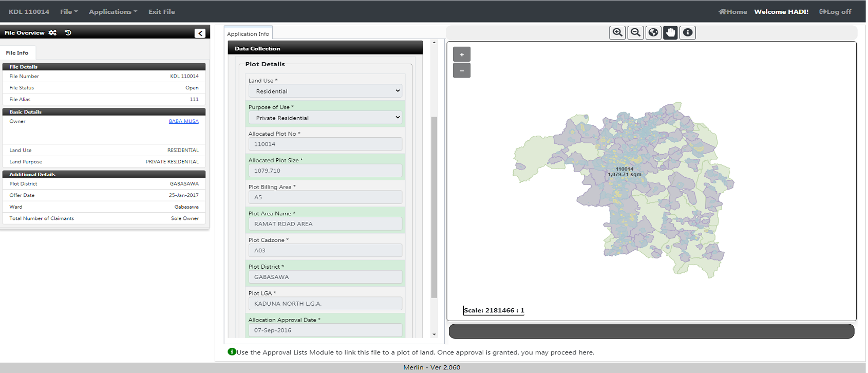Click the File Details section header

[x=104, y=67]
